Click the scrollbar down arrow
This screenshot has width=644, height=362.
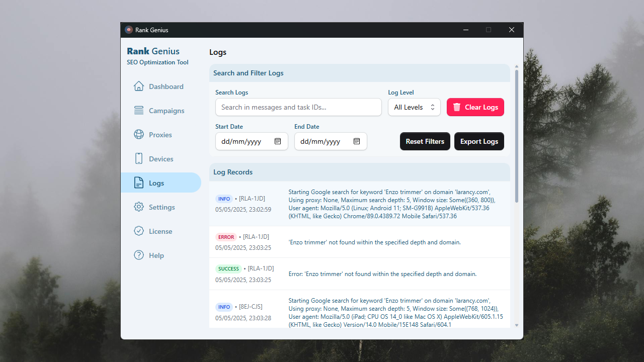coord(516,325)
